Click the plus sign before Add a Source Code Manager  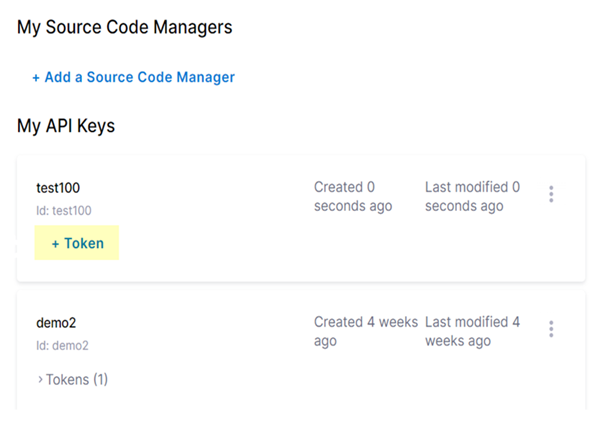click(x=36, y=77)
